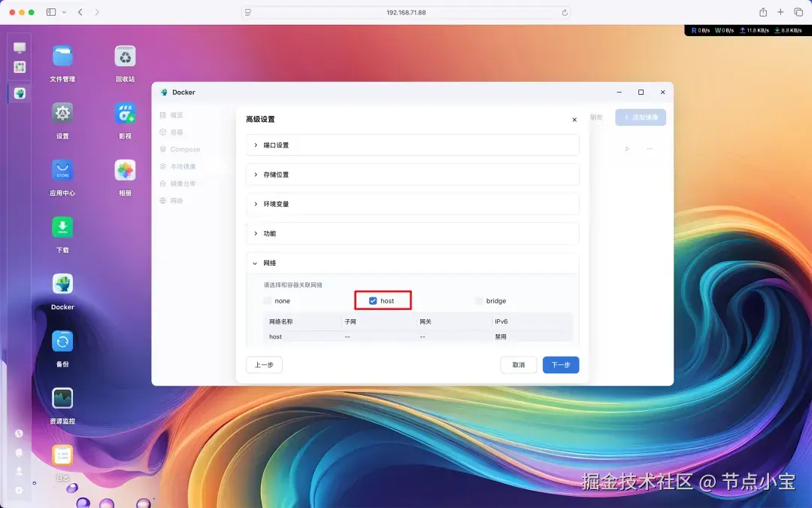Select the none network option
This screenshot has width=812, height=508.
point(268,300)
